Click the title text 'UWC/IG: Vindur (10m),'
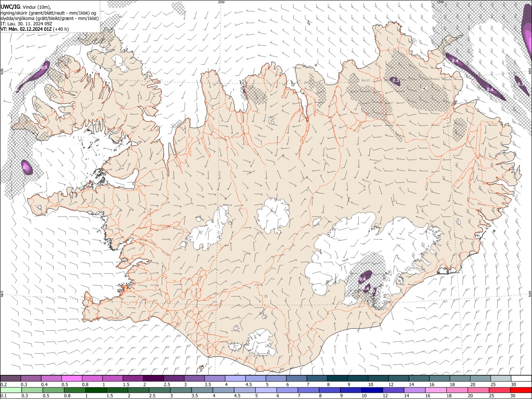This screenshot has height=399, width=532. [26, 7]
